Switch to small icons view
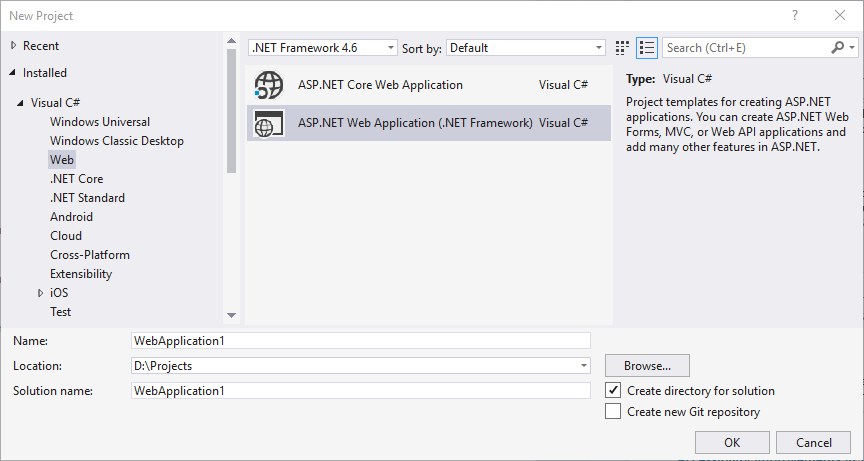 click(x=623, y=47)
